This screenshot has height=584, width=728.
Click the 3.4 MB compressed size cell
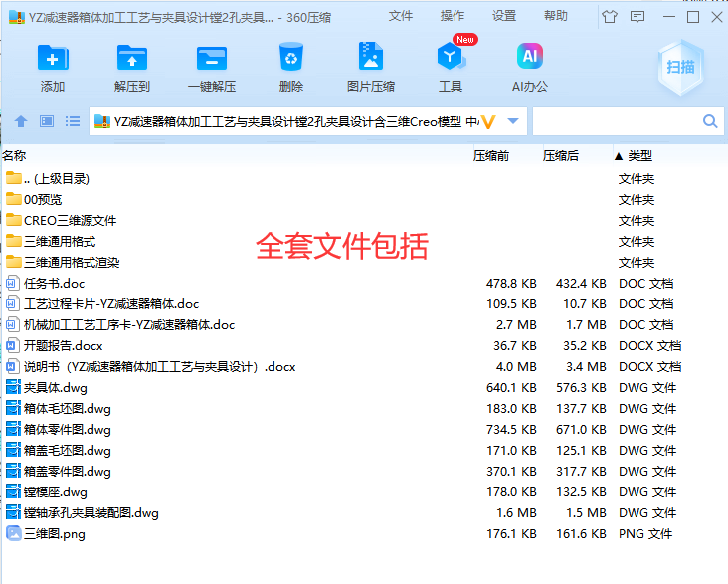[x=586, y=367]
